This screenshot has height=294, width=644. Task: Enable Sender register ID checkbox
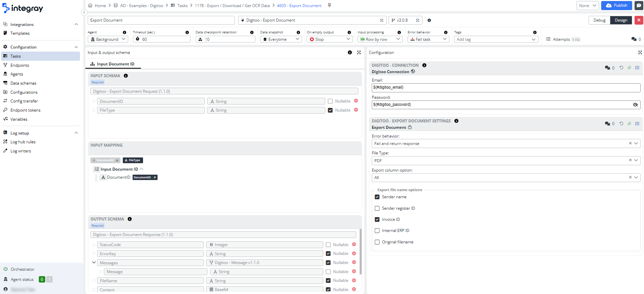tap(377, 208)
